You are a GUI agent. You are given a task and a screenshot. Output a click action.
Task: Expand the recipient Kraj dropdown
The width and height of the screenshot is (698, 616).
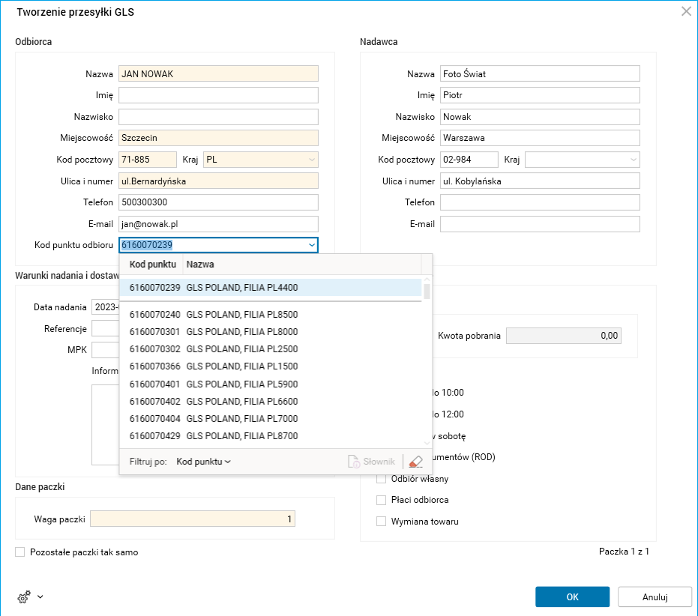click(311, 160)
